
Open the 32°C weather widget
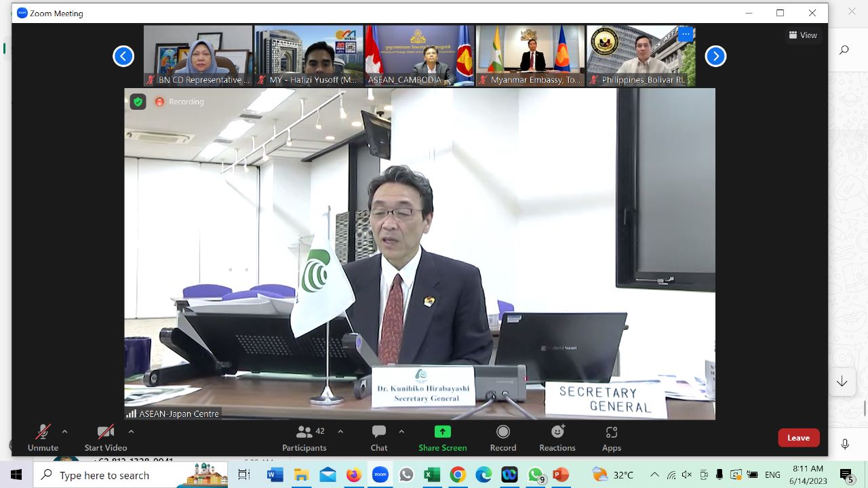pos(613,474)
